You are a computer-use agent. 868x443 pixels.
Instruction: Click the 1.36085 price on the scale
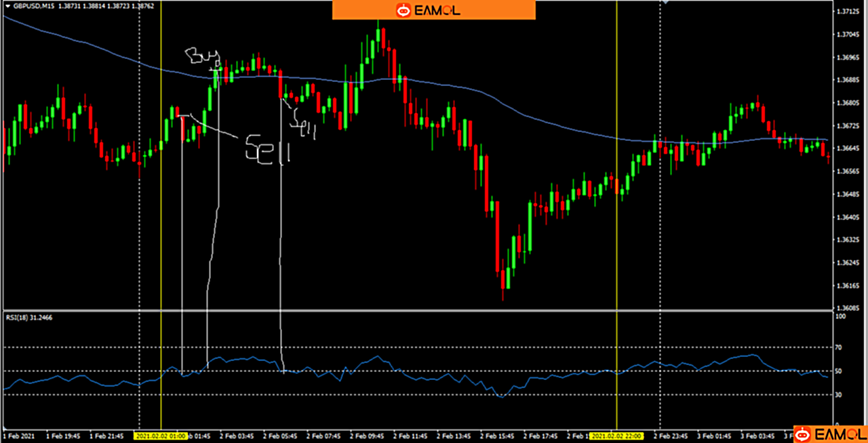pyautogui.click(x=848, y=308)
